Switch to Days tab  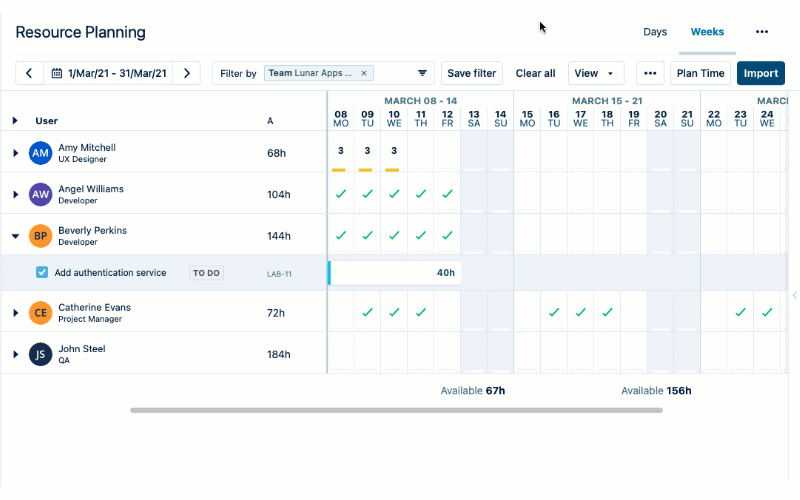point(655,32)
